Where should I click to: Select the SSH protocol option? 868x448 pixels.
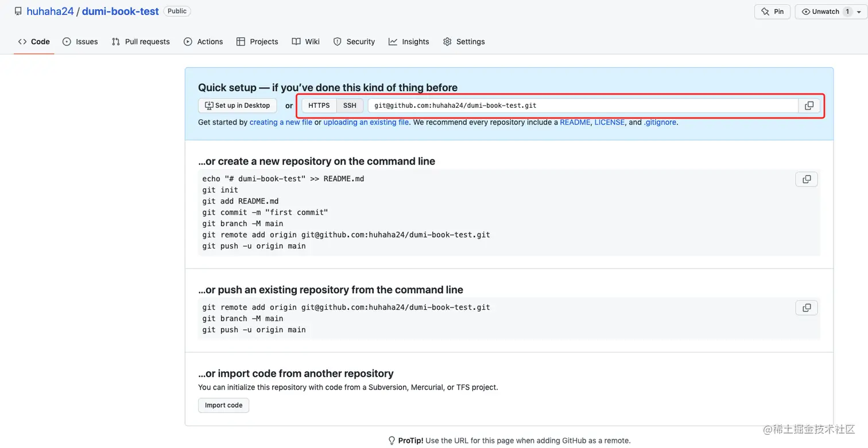pyautogui.click(x=350, y=106)
